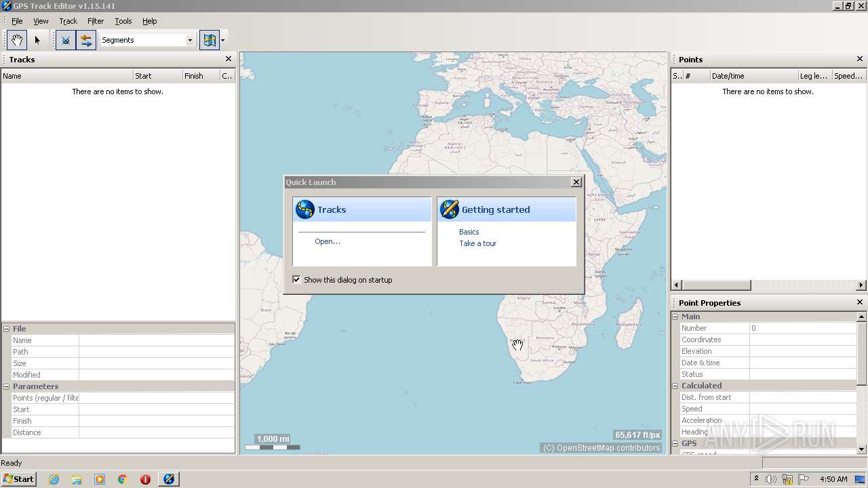
Task: Select the Path row in File properties
Action: click(x=123, y=352)
